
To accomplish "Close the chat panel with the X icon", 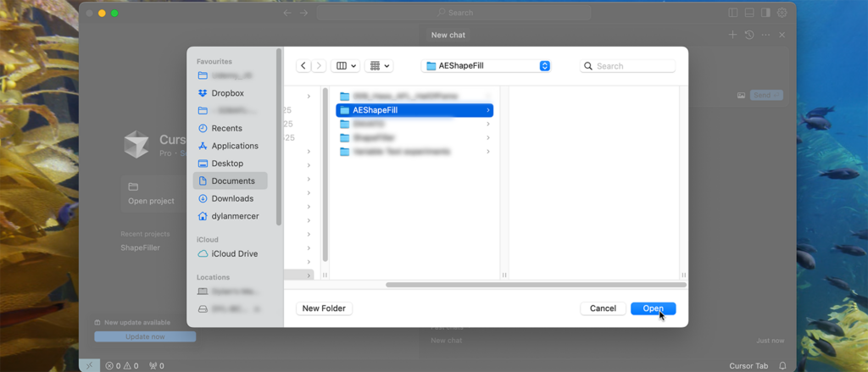I will pos(782,35).
